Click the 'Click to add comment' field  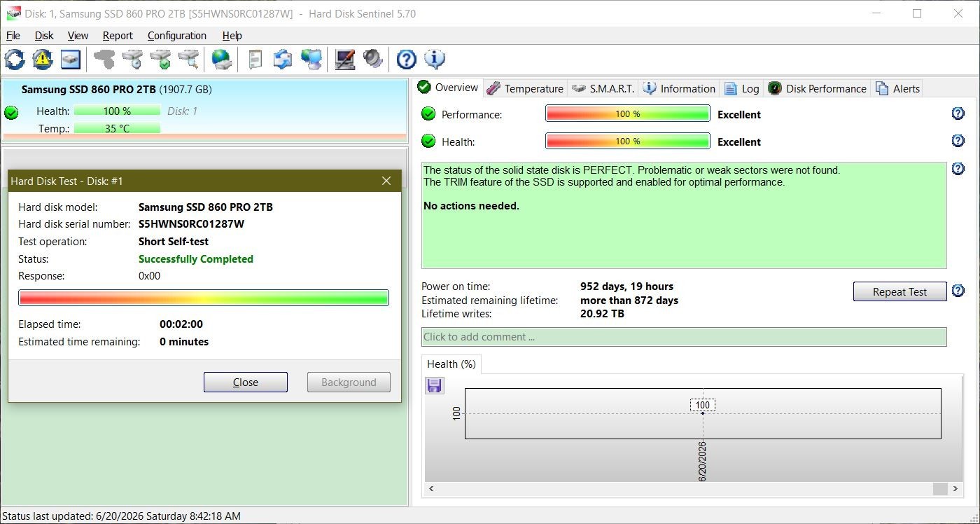[x=684, y=336]
